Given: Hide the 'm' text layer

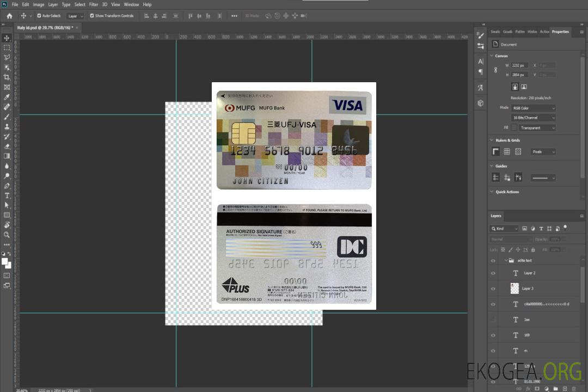Looking at the screenshot, I should point(493,351).
